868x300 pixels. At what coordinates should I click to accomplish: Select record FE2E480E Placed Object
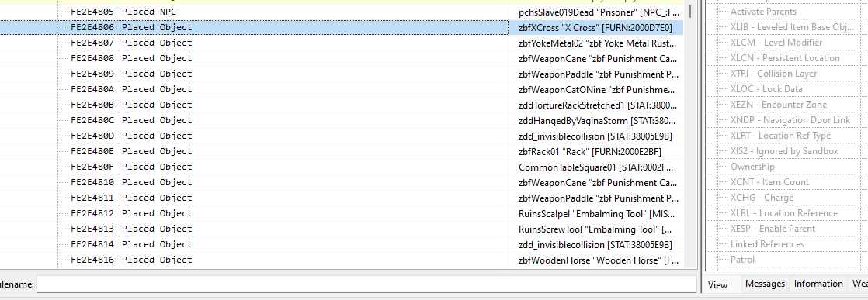pyautogui.click(x=131, y=151)
